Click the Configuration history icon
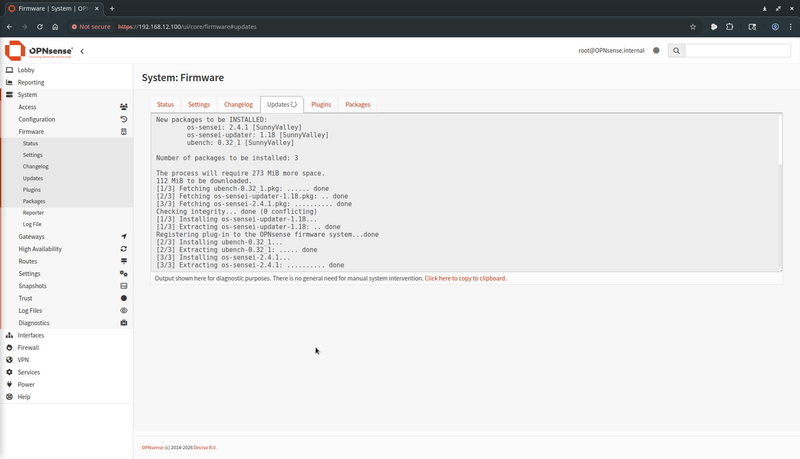The width and height of the screenshot is (800, 459). click(x=123, y=119)
